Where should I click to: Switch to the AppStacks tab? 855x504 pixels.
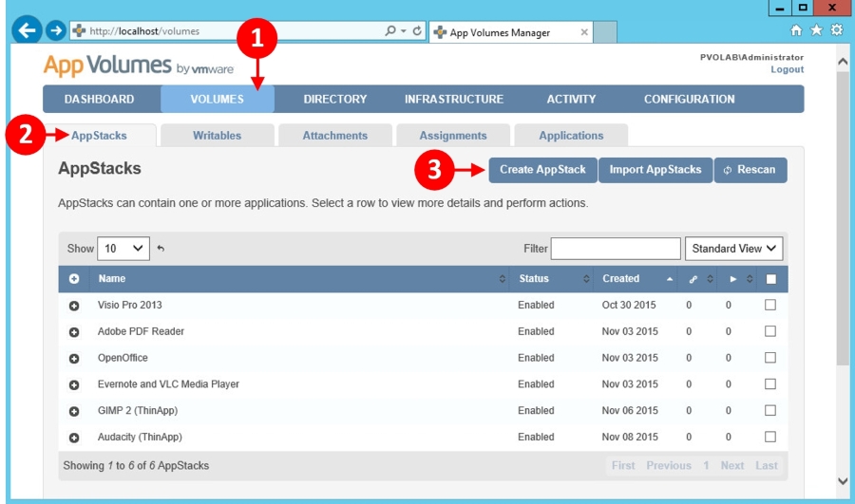click(x=99, y=136)
